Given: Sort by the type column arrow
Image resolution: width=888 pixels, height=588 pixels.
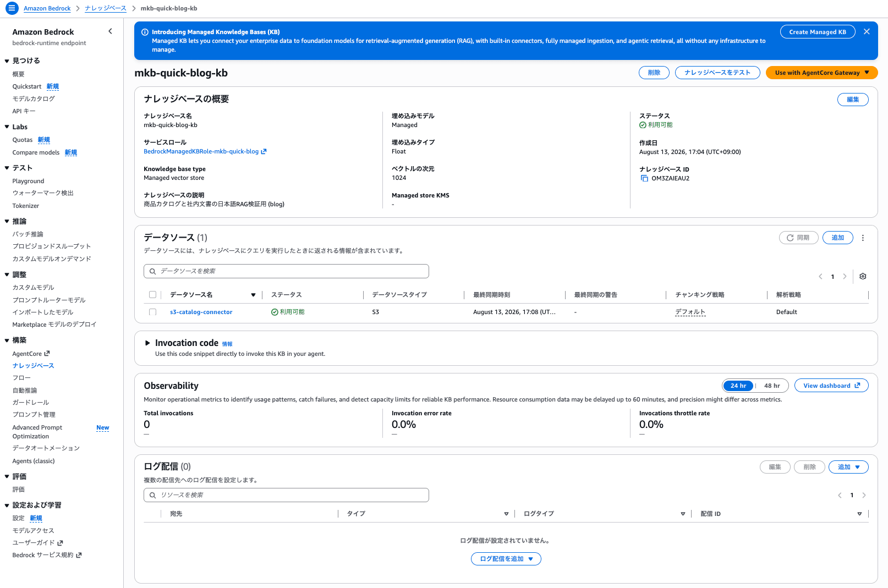Looking at the screenshot, I should tap(506, 514).
